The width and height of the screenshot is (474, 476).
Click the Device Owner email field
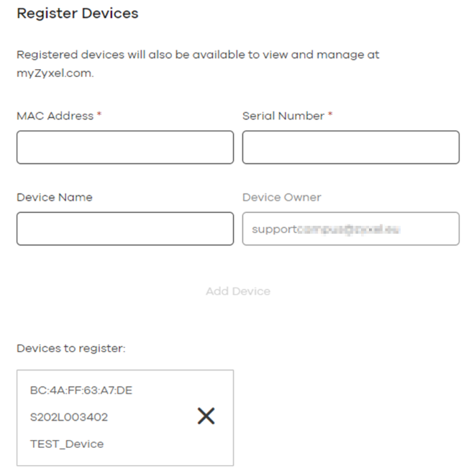350,229
